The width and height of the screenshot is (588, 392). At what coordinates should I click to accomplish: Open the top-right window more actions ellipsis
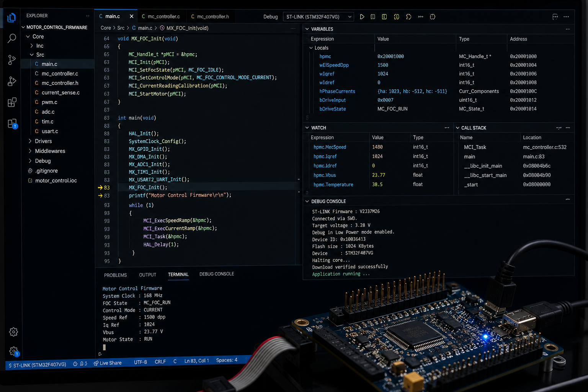[x=566, y=17]
